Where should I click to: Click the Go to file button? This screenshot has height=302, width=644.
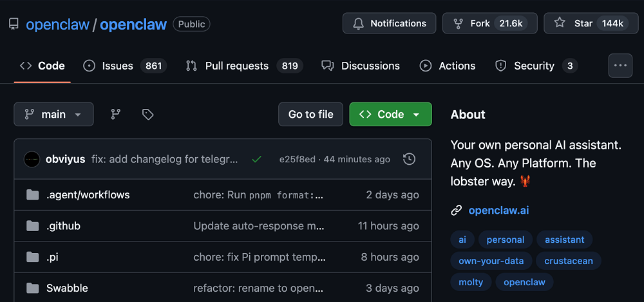pyautogui.click(x=310, y=114)
